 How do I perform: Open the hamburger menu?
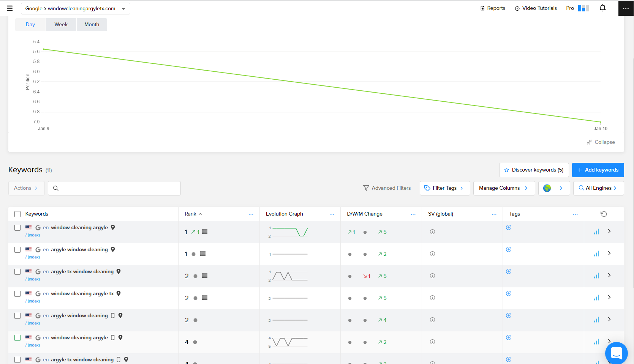click(x=10, y=8)
